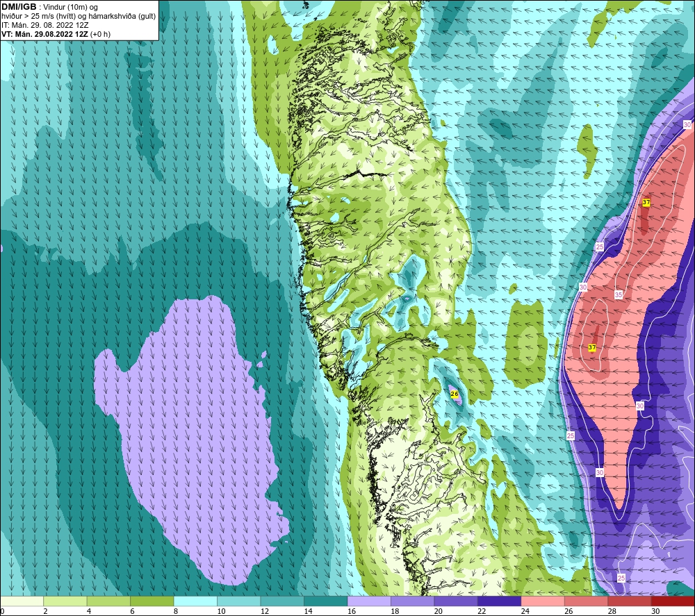695x616 pixels.
Task: Click the '20' tick label on color scale
Action: pyautogui.click(x=439, y=611)
